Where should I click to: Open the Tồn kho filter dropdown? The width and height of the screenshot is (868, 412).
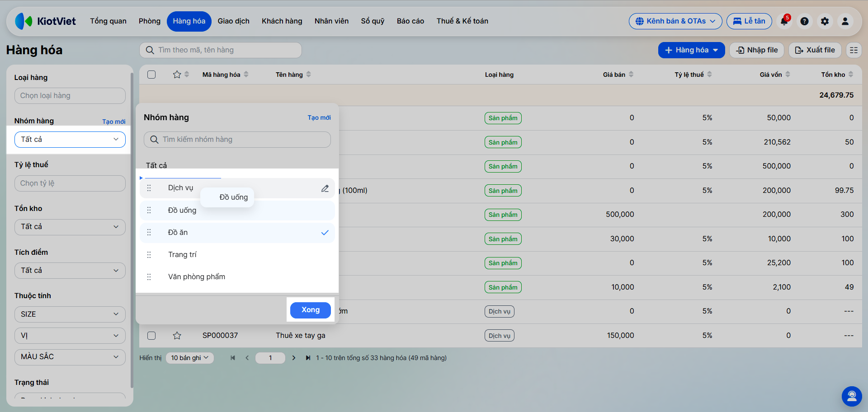70,227
